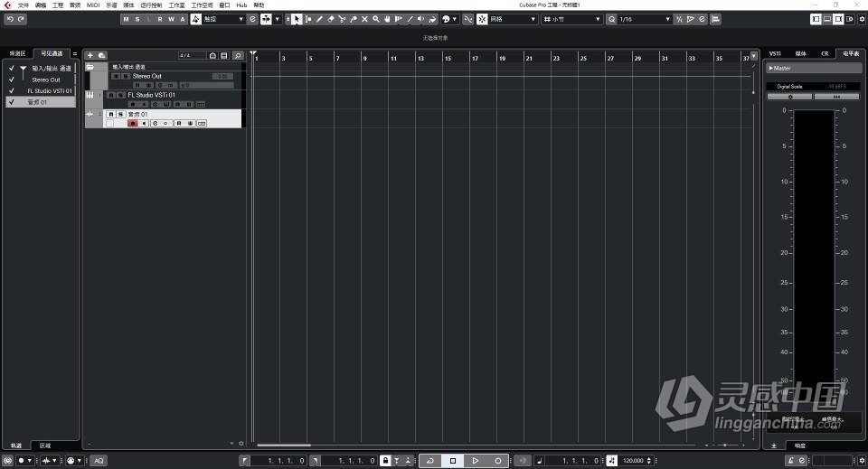
Task: Toggle visibility check for 音频 01 channel
Action: tap(11, 102)
